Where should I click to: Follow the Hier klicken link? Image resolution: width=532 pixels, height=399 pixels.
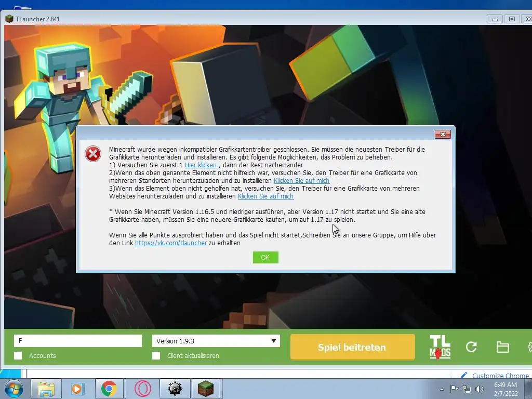tap(202, 165)
